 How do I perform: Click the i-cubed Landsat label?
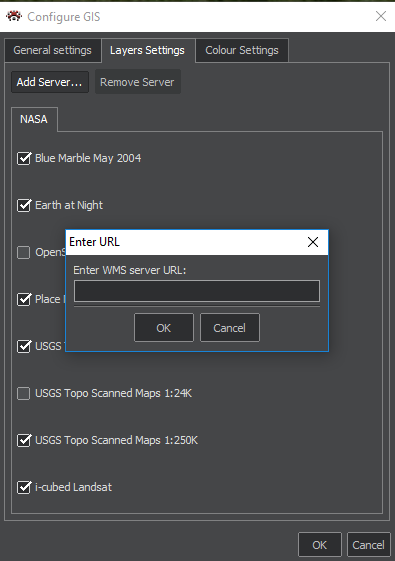pyautogui.click(x=73, y=487)
